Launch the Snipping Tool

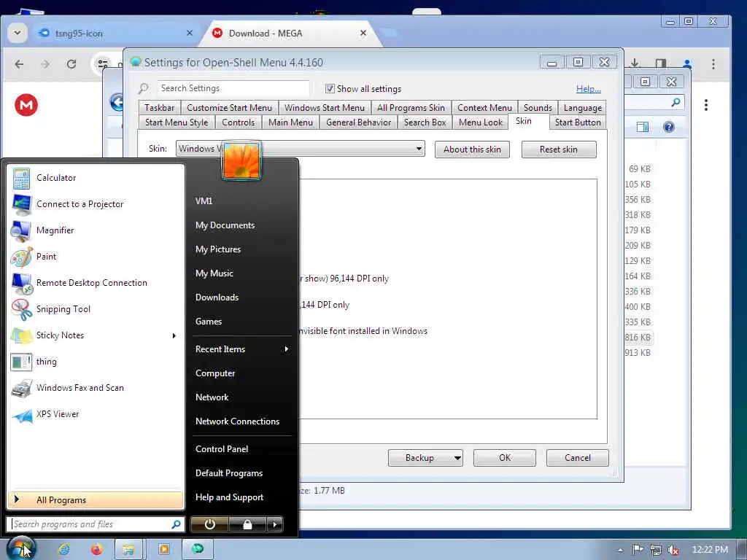click(x=96, y=309)
